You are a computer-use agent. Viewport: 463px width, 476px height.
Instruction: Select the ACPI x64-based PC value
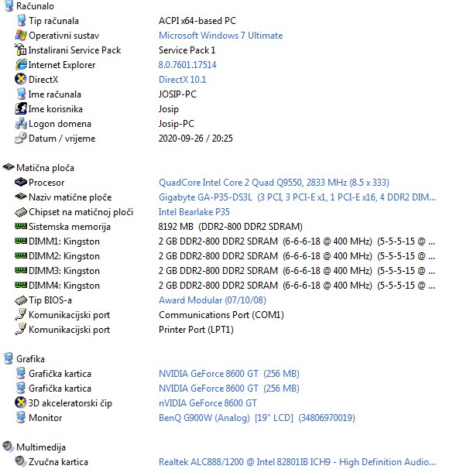(x=197, y=21)
